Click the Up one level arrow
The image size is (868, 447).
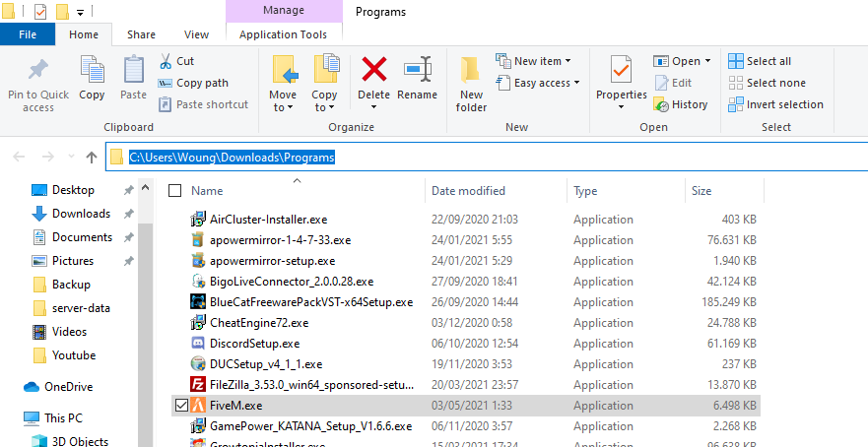tap(92, 158)
